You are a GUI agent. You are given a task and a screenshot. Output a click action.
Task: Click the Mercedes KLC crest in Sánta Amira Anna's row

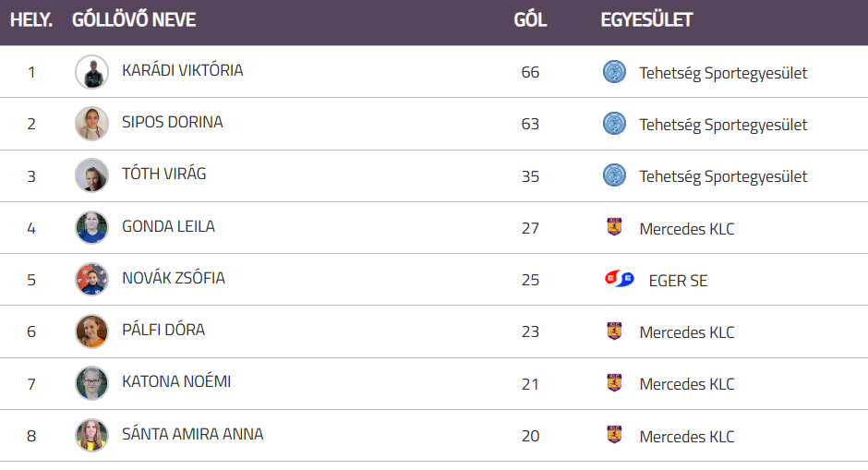point(614,435)
